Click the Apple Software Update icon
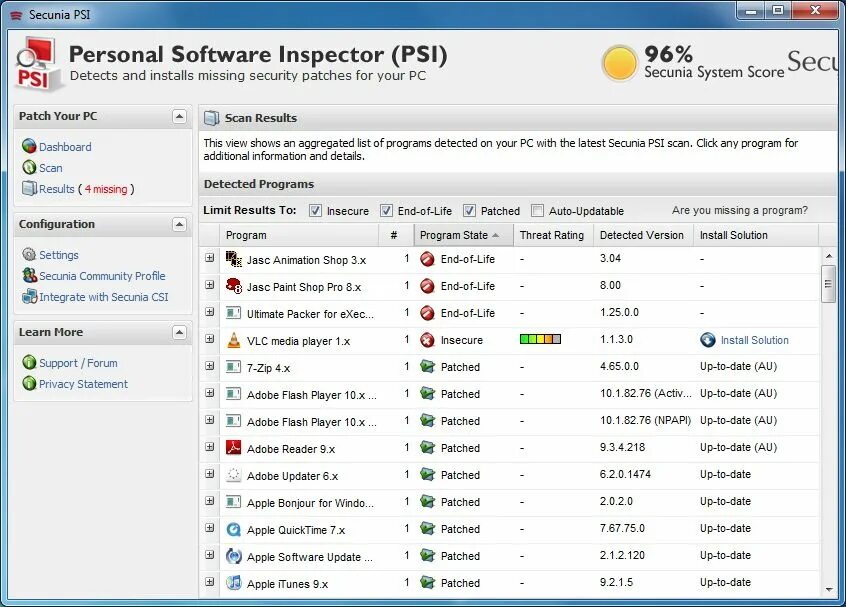846x607 pixels. click(x=234, y=556)
